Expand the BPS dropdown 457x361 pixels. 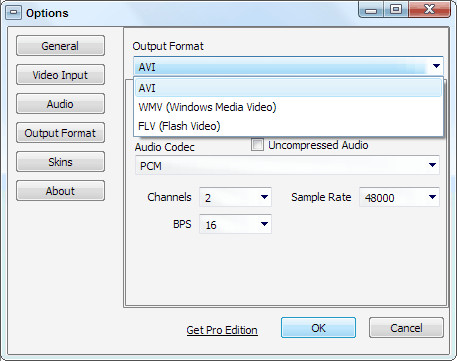235,224
